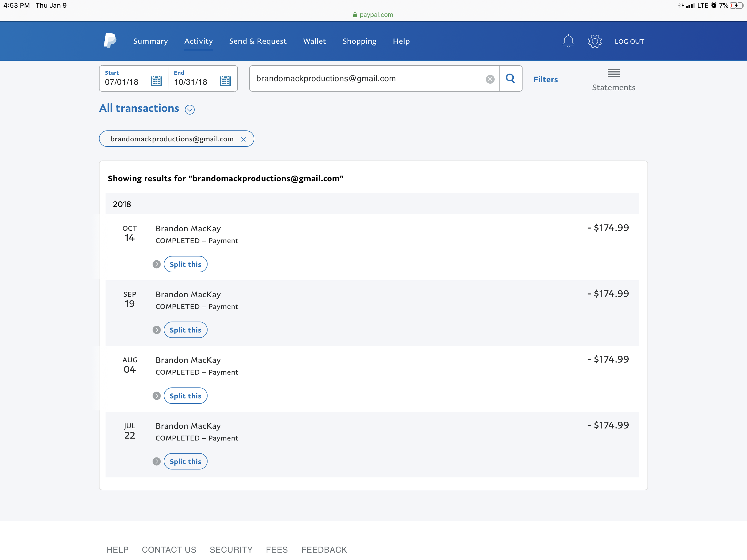Open notifications bell

(x=568, y=41)
